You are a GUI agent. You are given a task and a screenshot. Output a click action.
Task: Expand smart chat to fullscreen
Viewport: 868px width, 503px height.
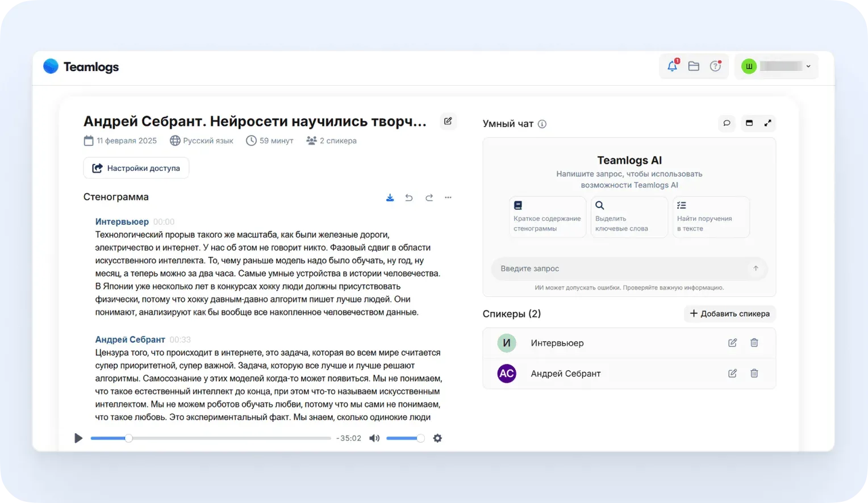(x=768, y=123)
